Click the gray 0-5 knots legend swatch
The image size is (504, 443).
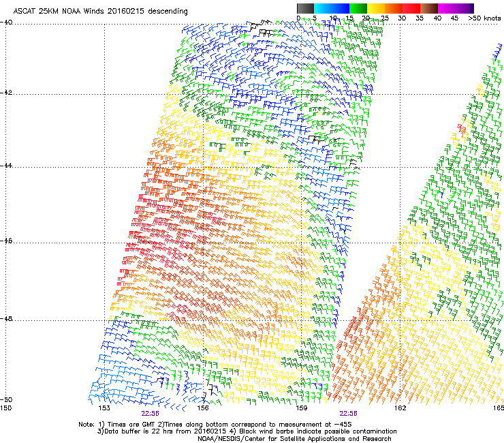(305, 8)
